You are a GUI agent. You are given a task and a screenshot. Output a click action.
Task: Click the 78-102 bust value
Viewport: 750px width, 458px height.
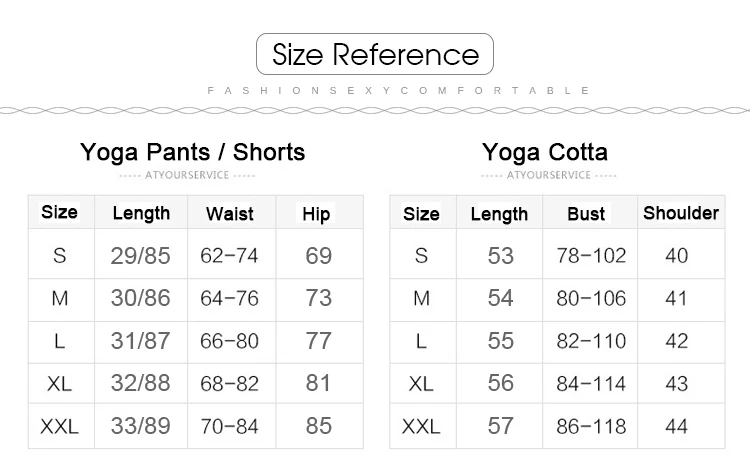[x=591, y=256]
